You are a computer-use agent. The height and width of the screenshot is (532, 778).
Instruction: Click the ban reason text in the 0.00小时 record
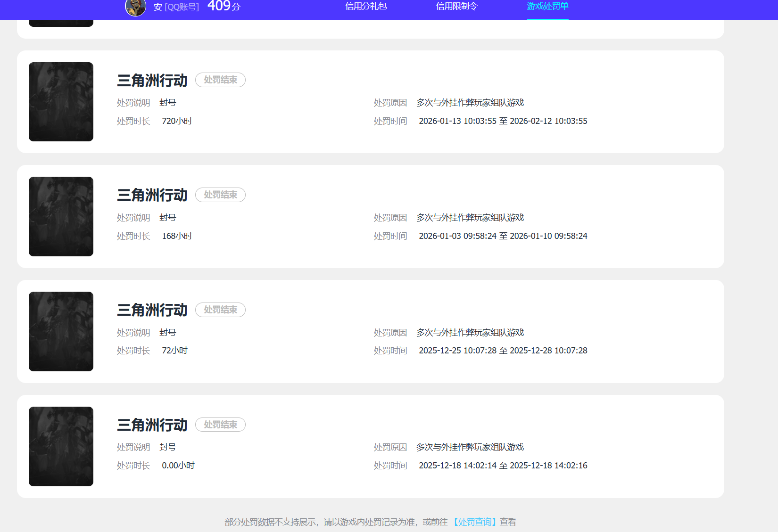pos(470,447)
